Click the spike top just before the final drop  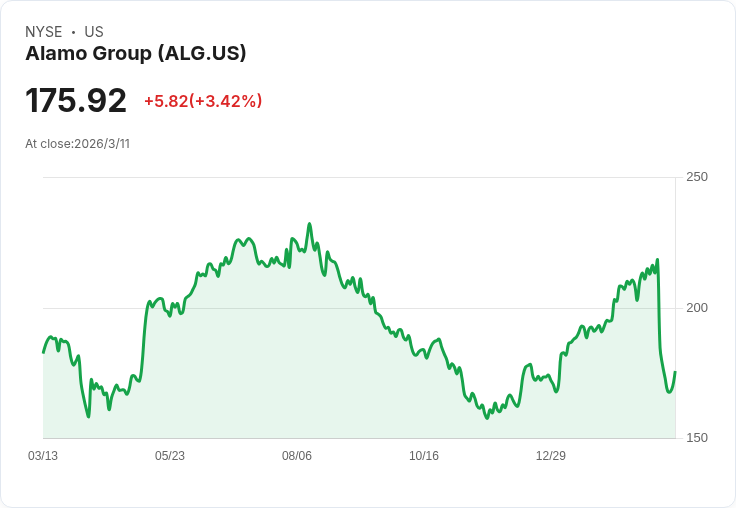point(657,260)
